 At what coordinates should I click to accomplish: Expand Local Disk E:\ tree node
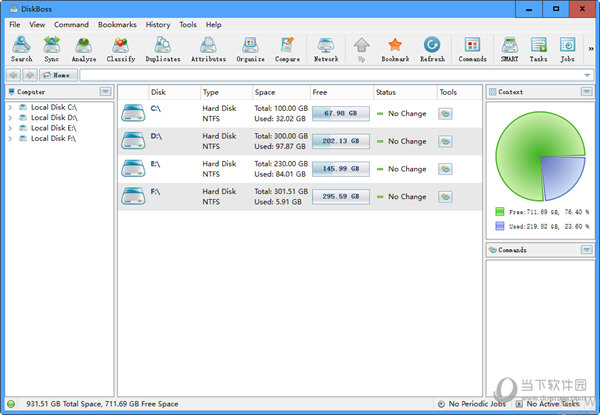tap(10, 128)
